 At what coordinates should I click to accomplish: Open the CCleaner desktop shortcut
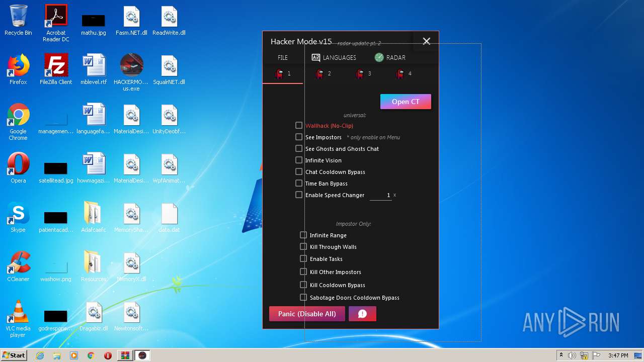click(x=18, y=266)
